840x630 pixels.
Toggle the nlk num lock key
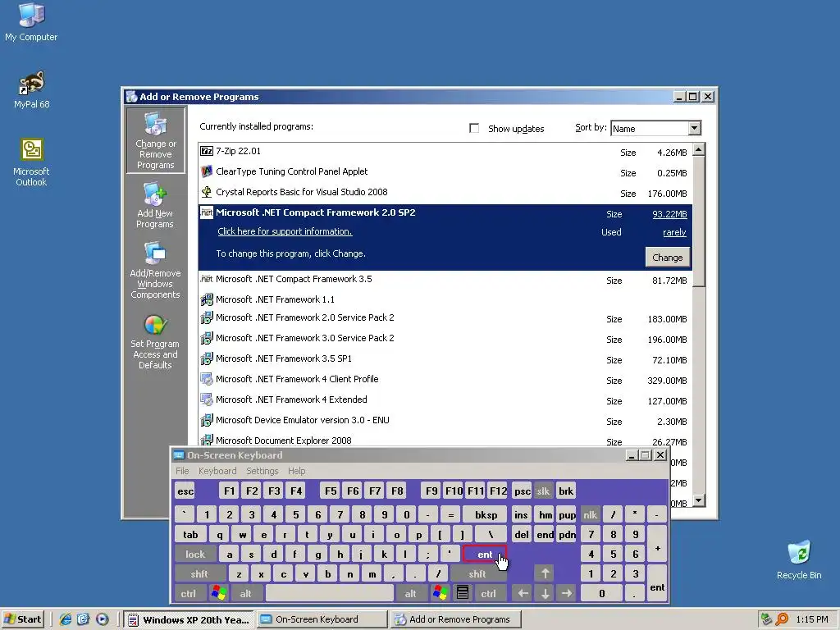[591, 515]
